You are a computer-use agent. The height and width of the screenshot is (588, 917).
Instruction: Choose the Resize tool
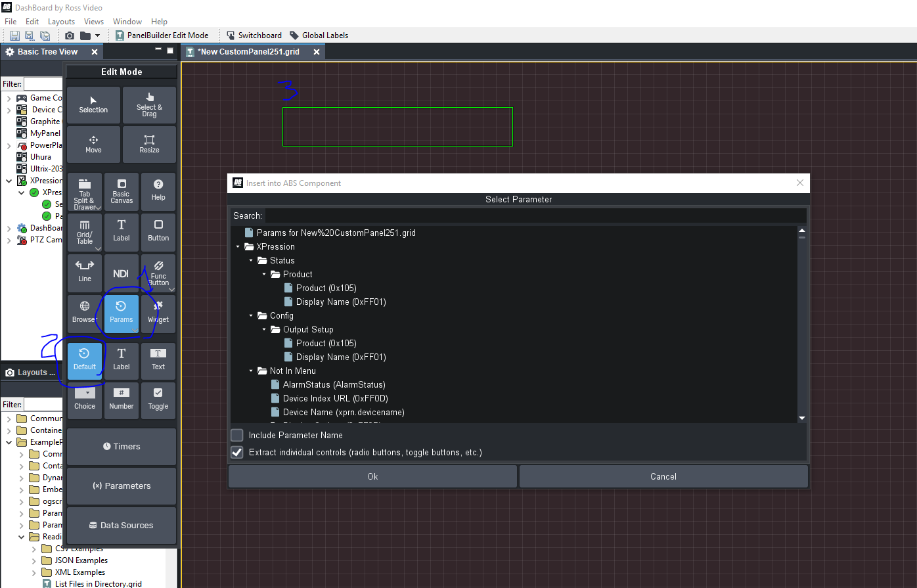pos(149,144)
